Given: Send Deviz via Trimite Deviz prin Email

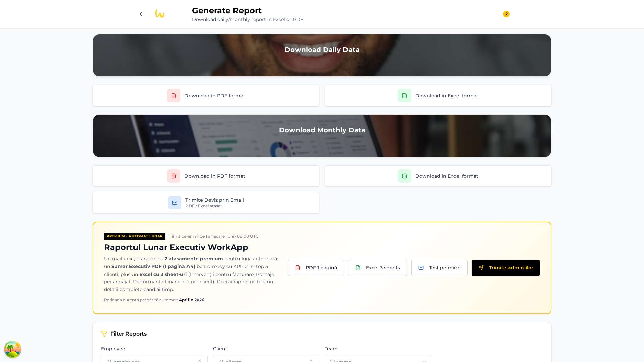Looking at the screenshot, I should click(206, 203).
